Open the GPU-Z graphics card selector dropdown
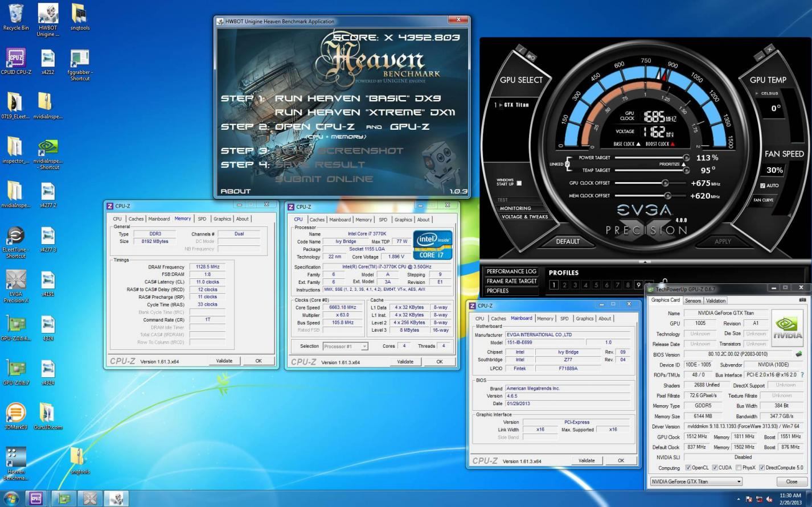 coord(696,481)
